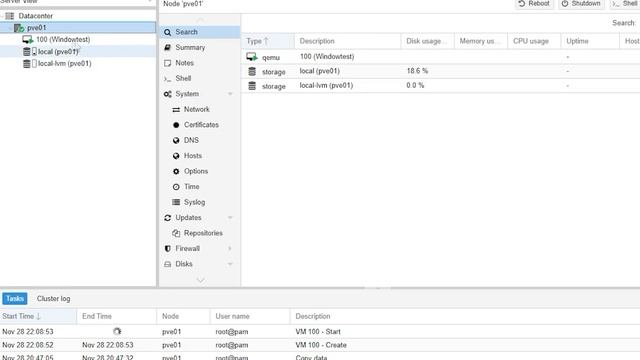Click the Disk usage column header
Image resolution: width=640 pixels, height=360 pixels.
[x=427, y=41]
